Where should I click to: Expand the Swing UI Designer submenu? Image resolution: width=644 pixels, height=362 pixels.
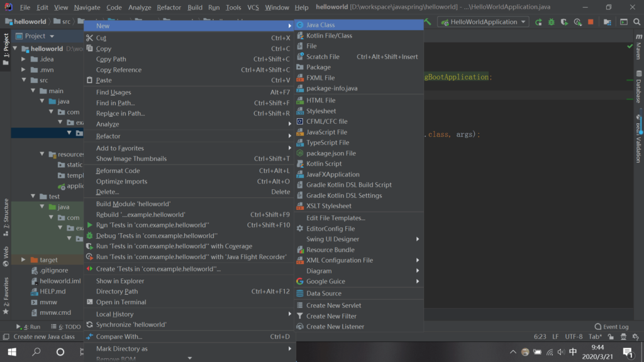coord(358,239)
